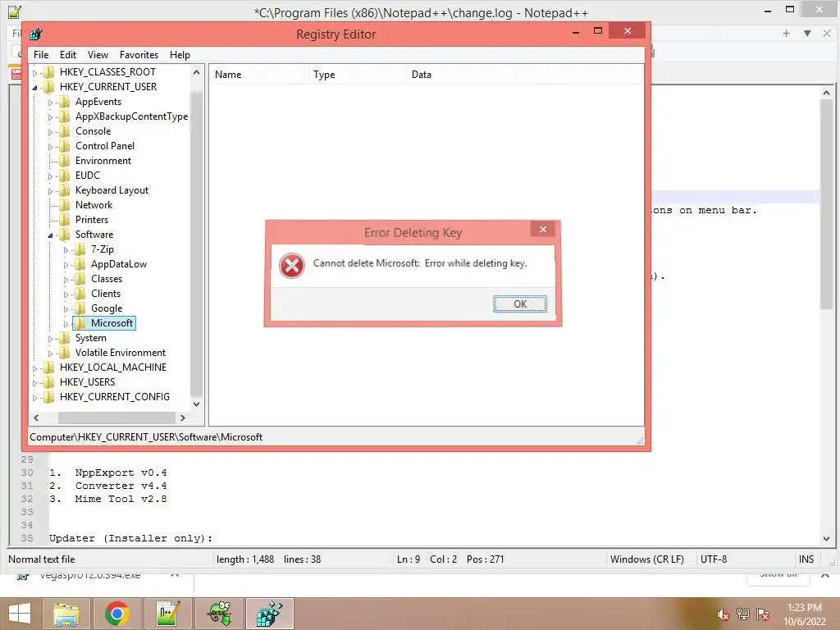
Task: Click the Environment folder icon
Action: pos(64,161)
